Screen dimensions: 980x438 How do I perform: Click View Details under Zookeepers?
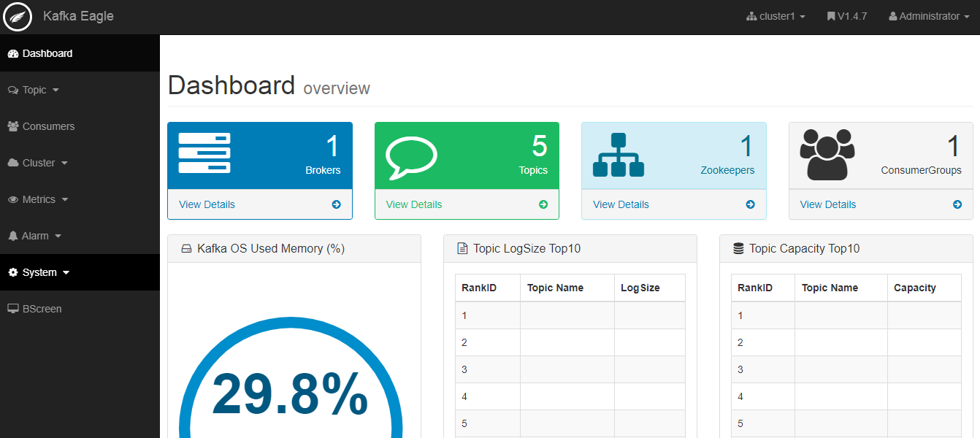(x=621, y=204)
